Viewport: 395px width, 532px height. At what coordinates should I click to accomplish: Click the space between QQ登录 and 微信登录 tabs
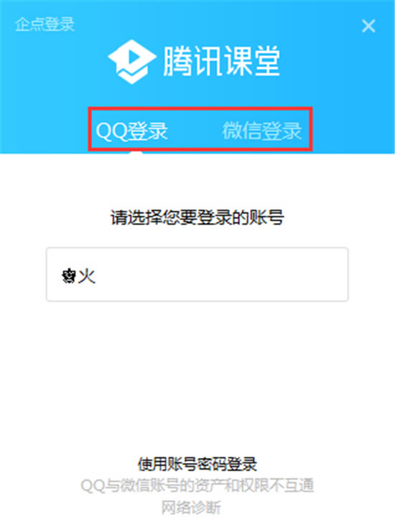pos(195,131)
